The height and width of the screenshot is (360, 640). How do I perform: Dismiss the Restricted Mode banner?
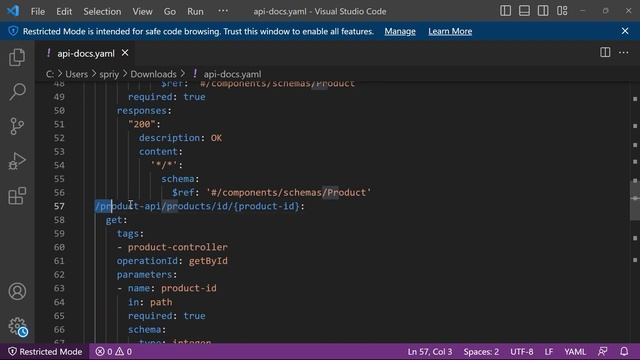point(625,31)
